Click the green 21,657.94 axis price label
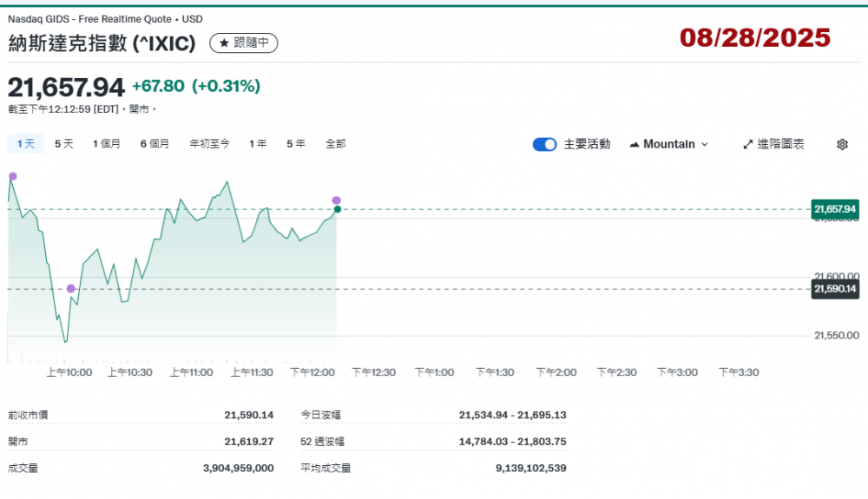This screenshot has height=499, width=868. [x=834, y=209]
